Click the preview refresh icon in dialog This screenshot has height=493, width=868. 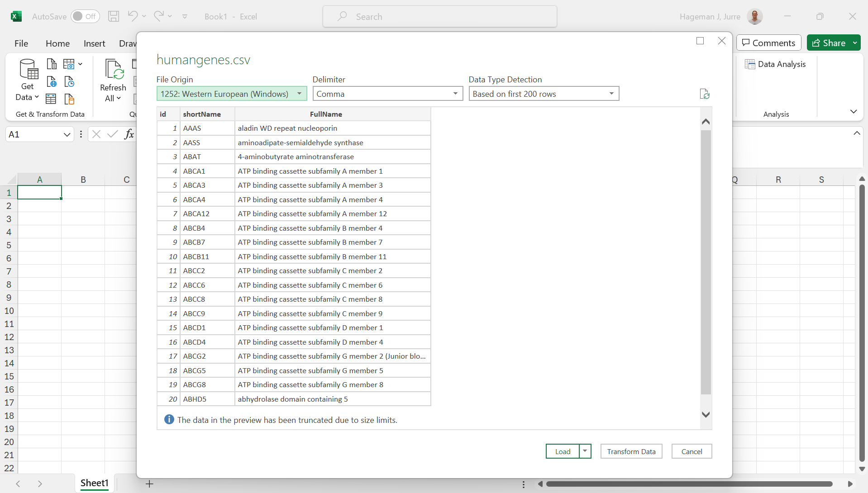click(704, 94)
